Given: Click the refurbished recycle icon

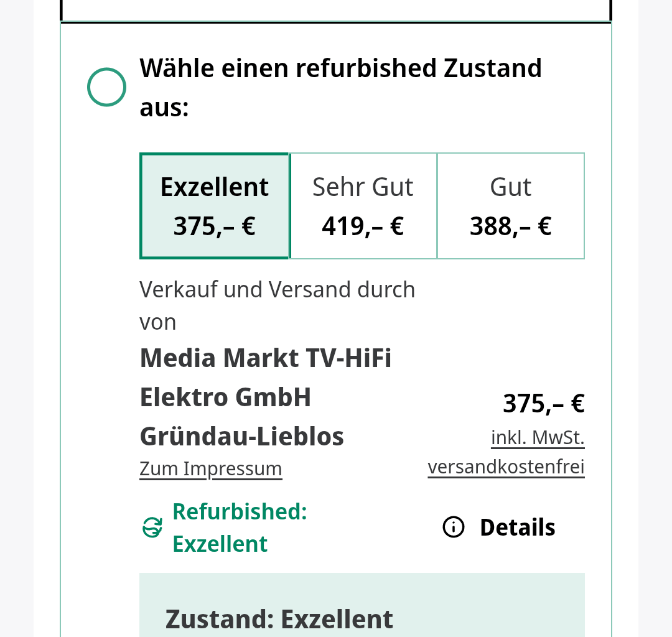Looking at the screenshot, I should (151, 527).
